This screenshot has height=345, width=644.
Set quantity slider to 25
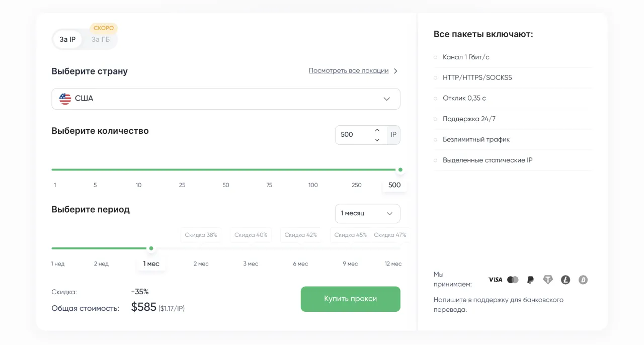(182, 185)
